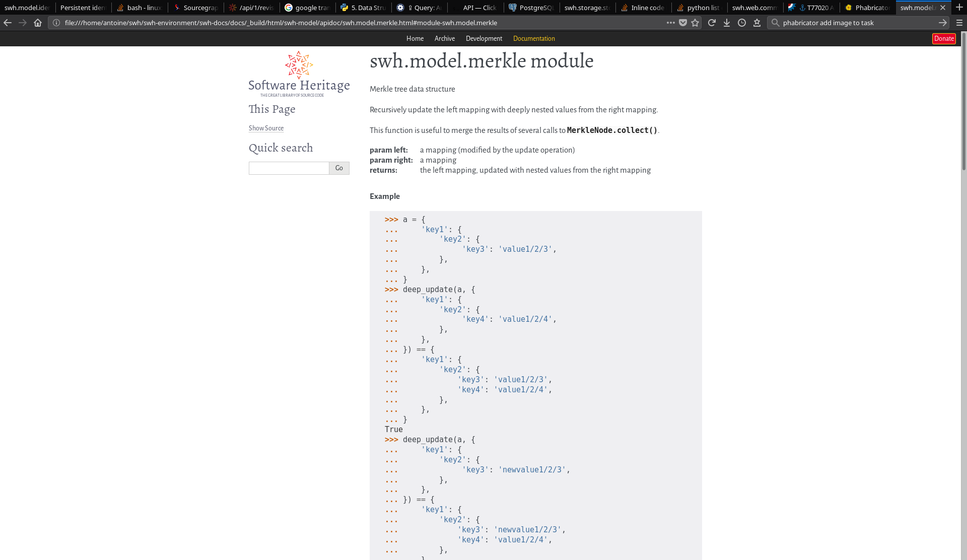Focus the Quick search input field

[289, 168]
